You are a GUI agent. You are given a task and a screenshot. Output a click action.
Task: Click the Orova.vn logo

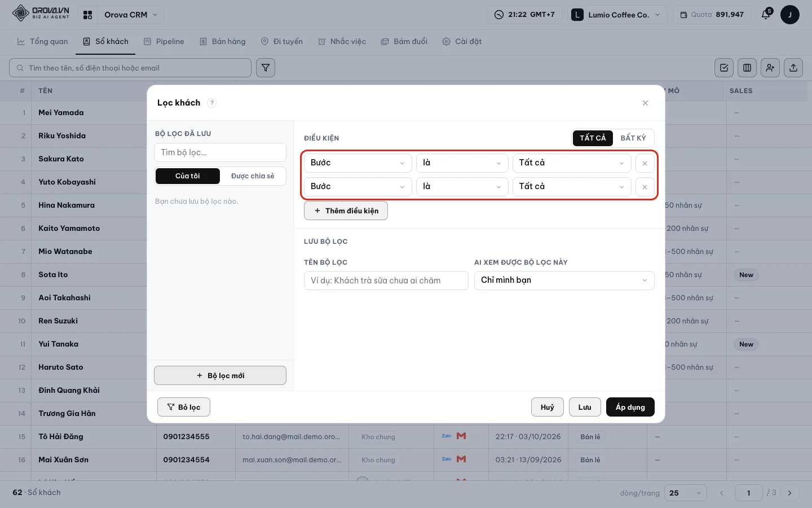pos(41,13)
